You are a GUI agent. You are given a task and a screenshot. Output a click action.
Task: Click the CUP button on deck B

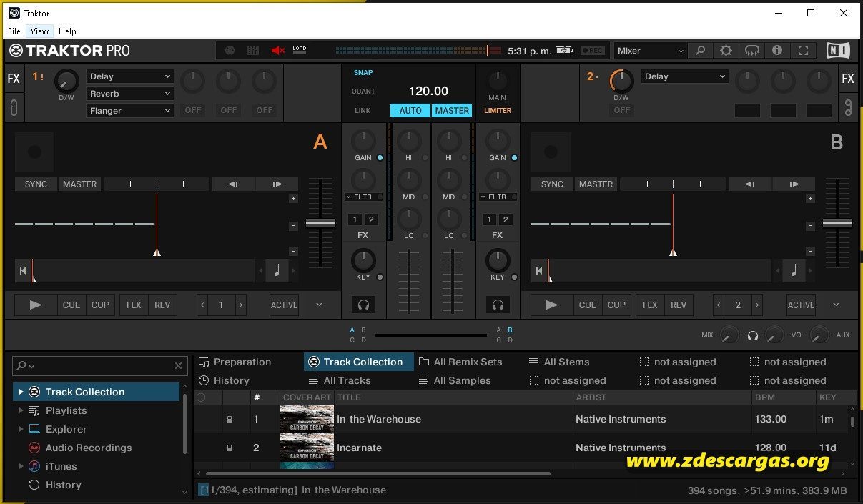pos(616,305)
